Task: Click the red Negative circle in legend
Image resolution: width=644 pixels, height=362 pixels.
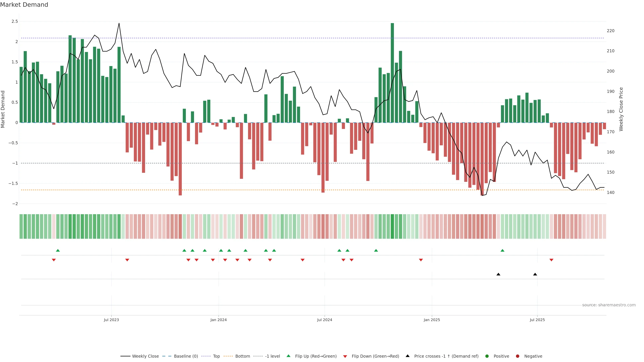Action: (x=518, y=356)
